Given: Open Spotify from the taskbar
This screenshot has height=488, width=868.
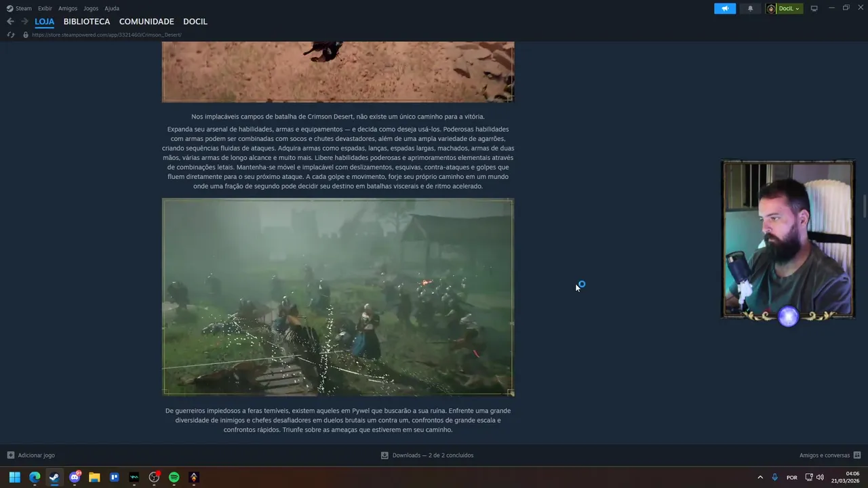Looking at the screenshot, I should 174,477.
